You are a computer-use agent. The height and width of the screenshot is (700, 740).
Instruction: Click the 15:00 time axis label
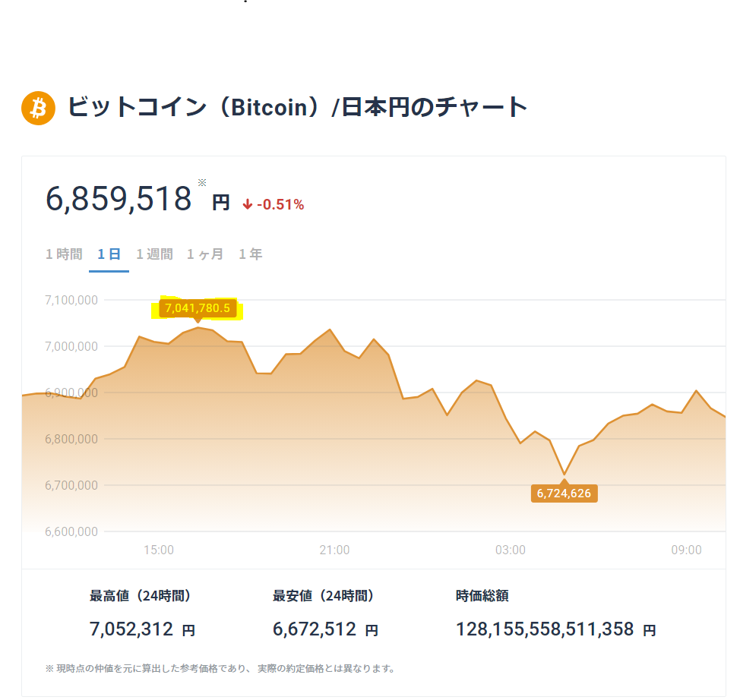click(x=159, y=550)
